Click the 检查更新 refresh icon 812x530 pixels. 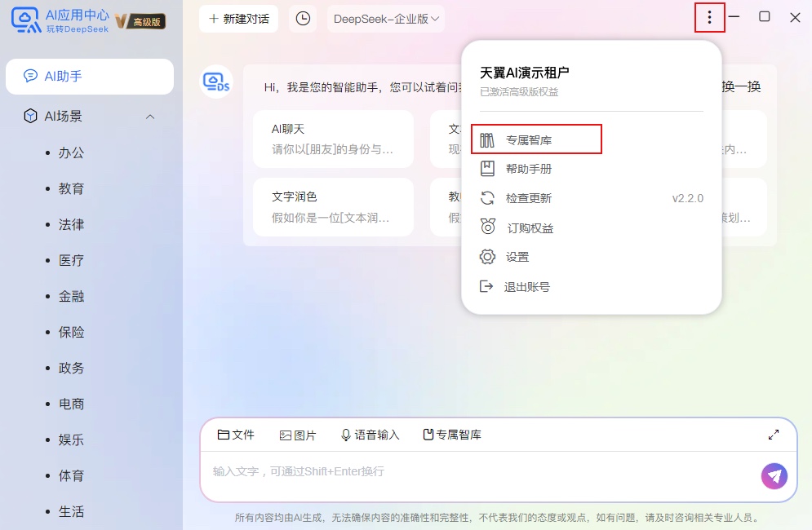(487, 197)
